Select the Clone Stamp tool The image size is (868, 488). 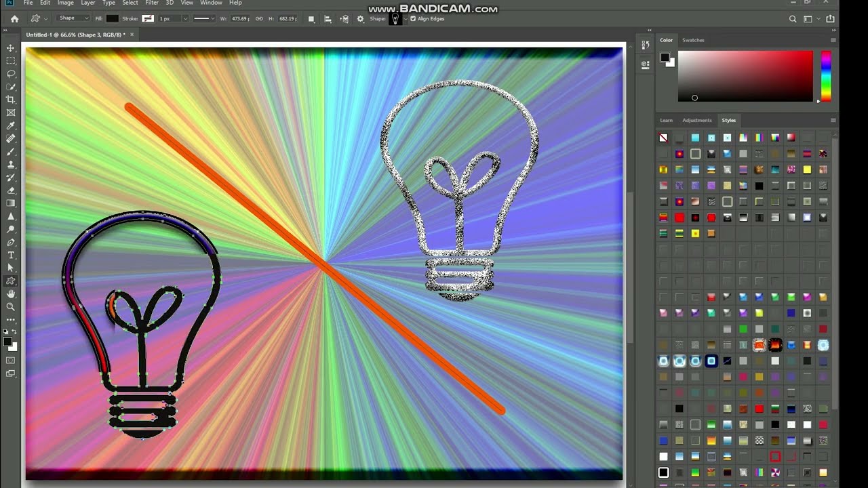(x=11, y=165)
